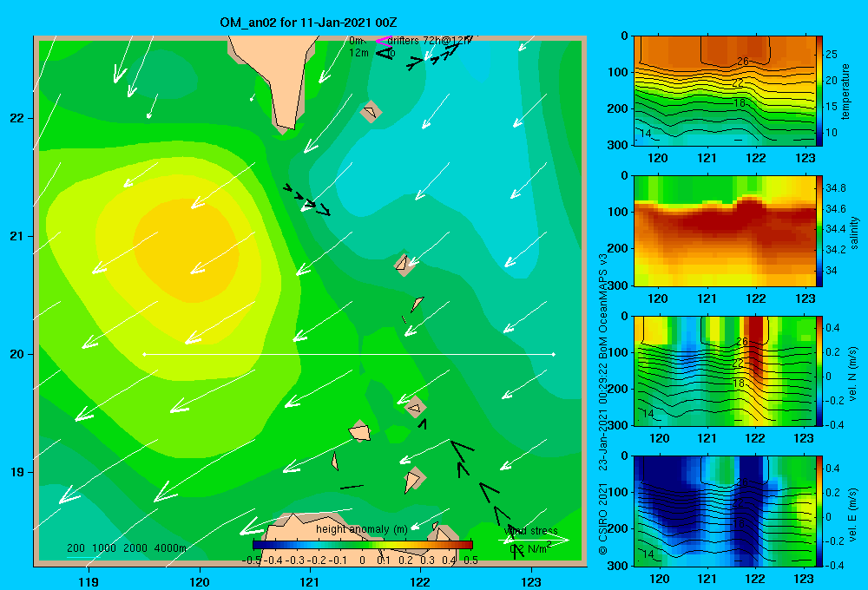
Task: Click the longitude label '122' under the main map
Action: point(420,581)
